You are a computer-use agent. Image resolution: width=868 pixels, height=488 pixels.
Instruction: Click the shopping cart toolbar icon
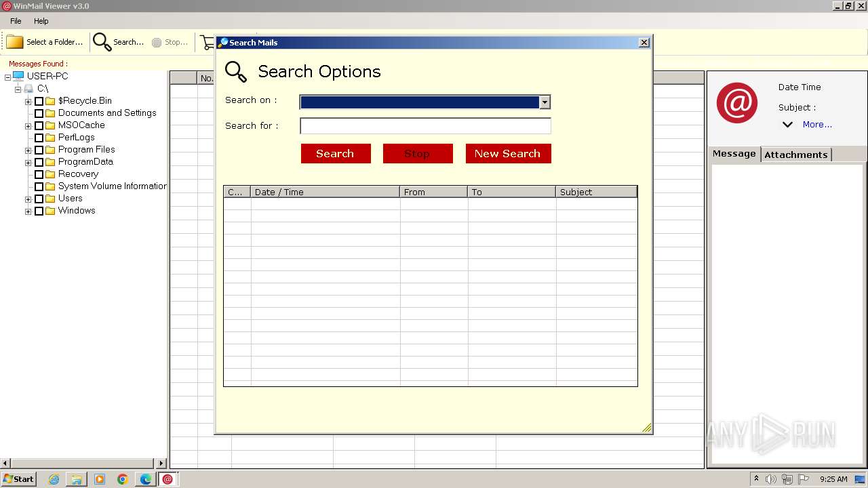coord(208,42)
